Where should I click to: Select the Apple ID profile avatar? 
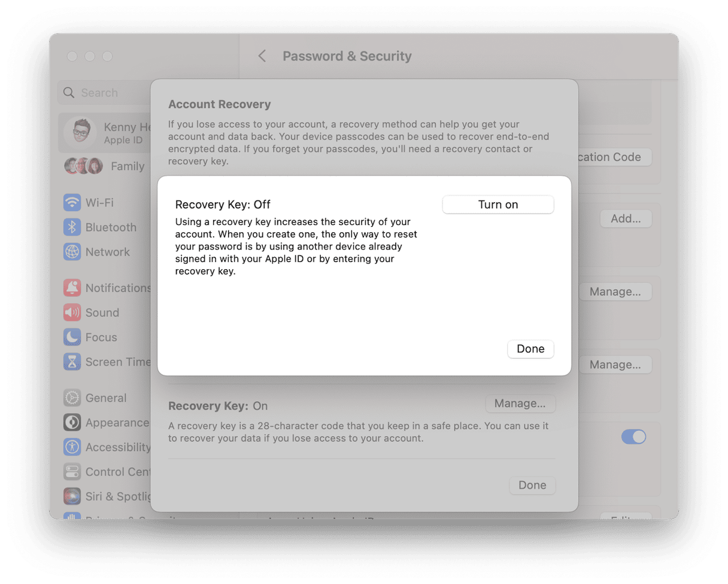(81, 133)
